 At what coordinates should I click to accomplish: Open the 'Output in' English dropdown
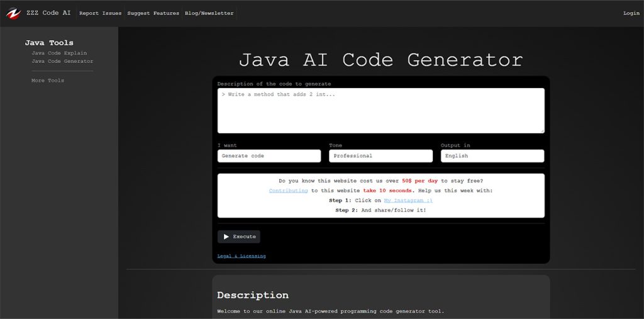492,156
